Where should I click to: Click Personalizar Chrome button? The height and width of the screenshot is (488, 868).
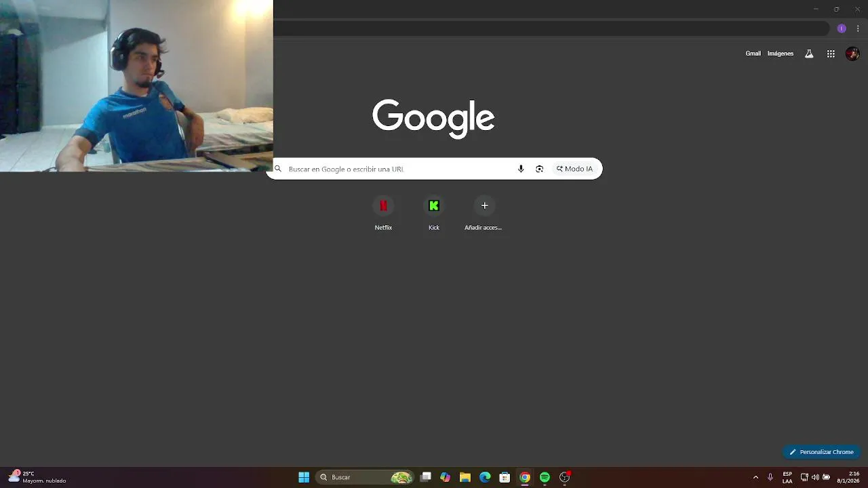[821, 452]
